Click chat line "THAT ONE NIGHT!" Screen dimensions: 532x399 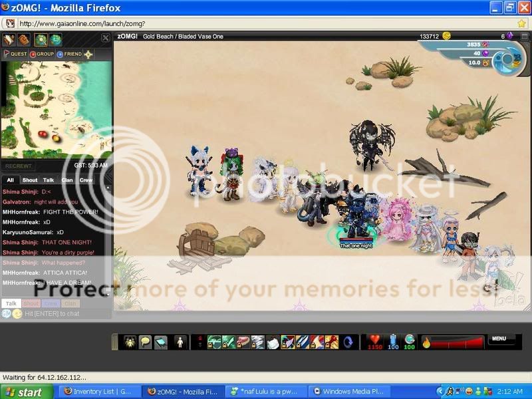(x=67, y=243)
